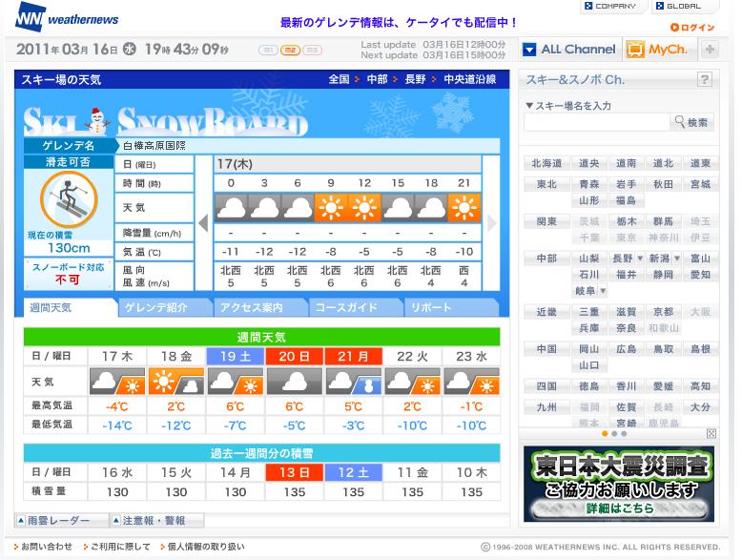Select the first orange carousel dot
The height and width of the screenshot is (560, 742).
(x=605, y=434)
